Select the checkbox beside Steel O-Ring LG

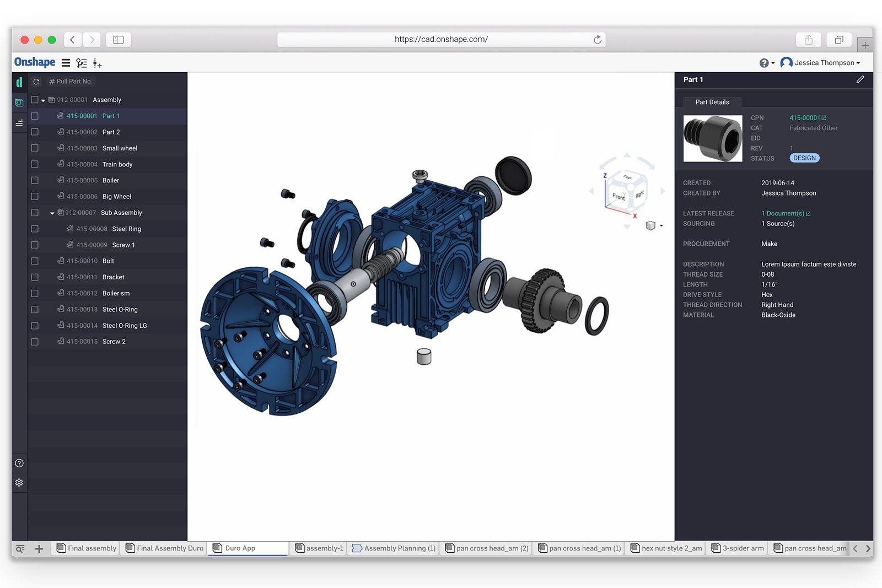point(35,326)
